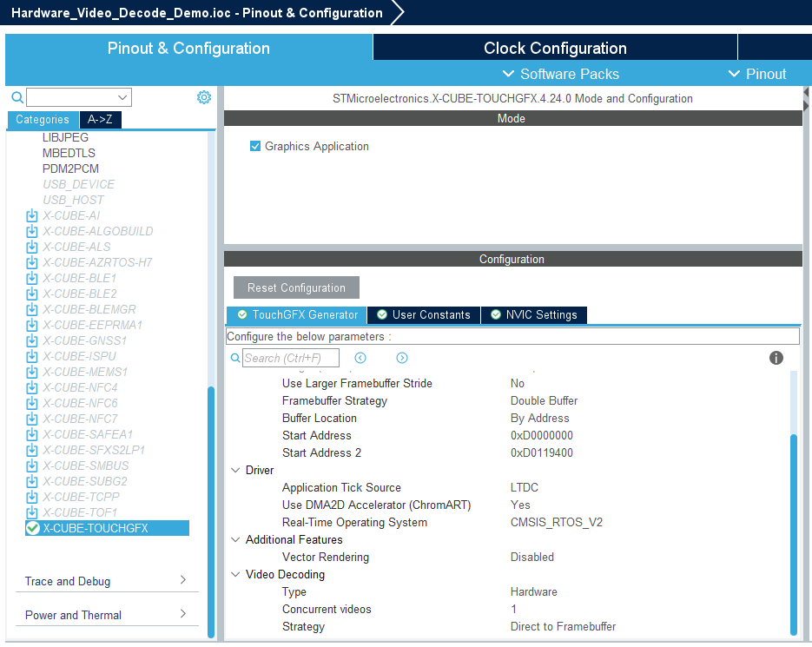Screen dimensions: 812x647
Task: Go to next parameter search result arrow
Action: click(x=402, y=358)
